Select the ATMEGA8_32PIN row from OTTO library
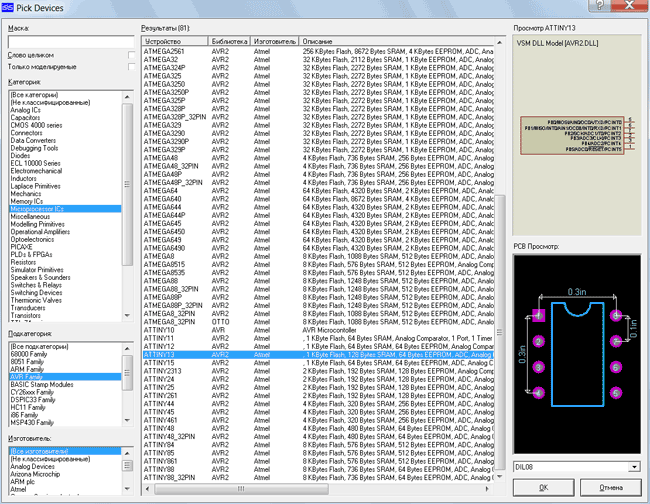This screenshot has height=504, width=650. click(x=318, y=322)
